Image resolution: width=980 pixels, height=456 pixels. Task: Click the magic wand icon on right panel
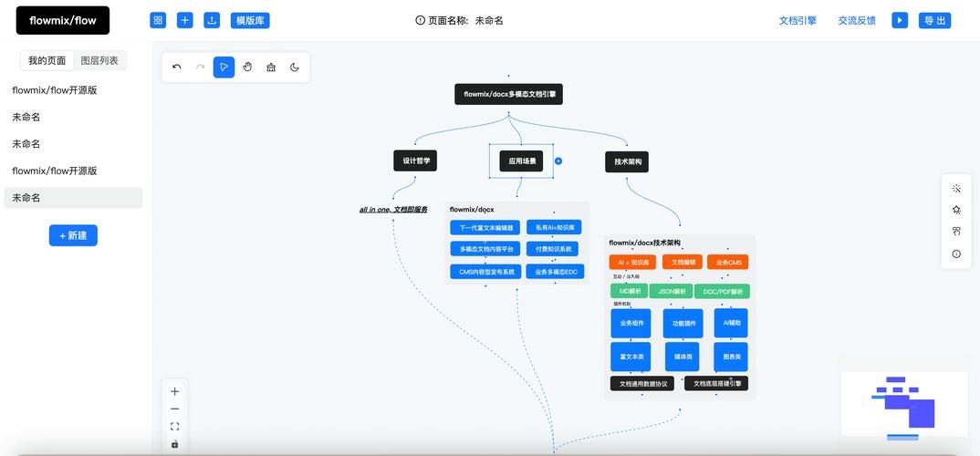click(x=956, y=188)
